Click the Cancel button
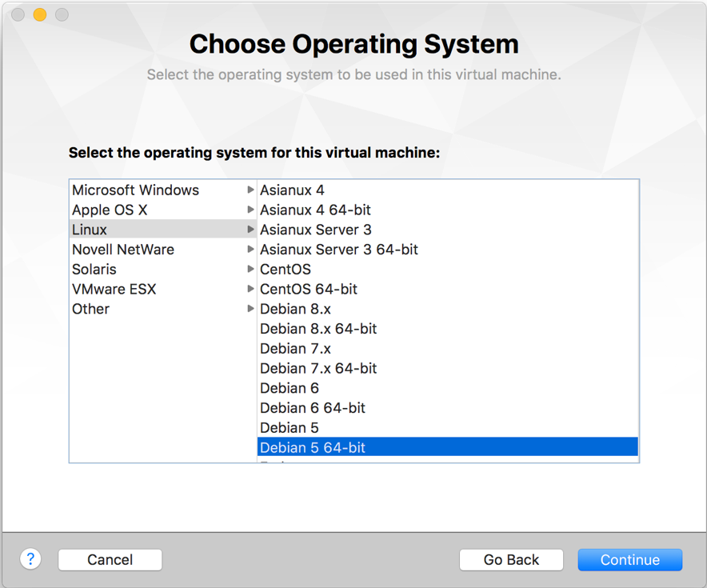The width and height of the screenshot is (707, 588). point(110,559)
